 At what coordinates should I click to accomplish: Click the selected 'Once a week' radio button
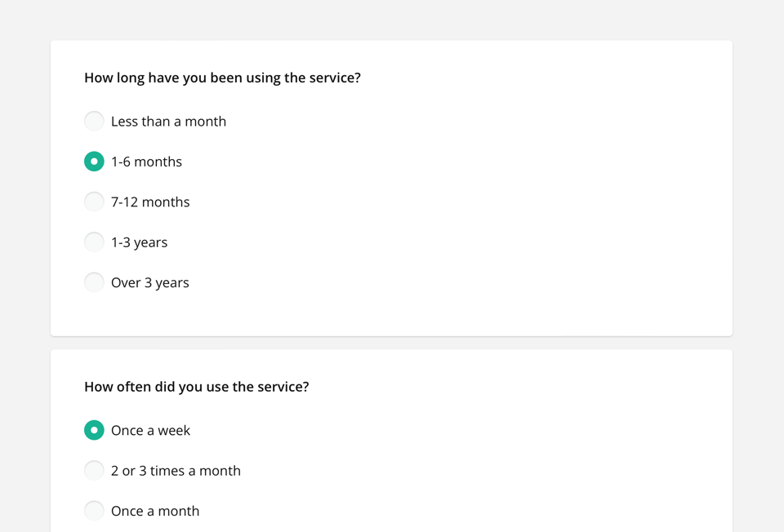pyautogui.click(x=94, y=430)
